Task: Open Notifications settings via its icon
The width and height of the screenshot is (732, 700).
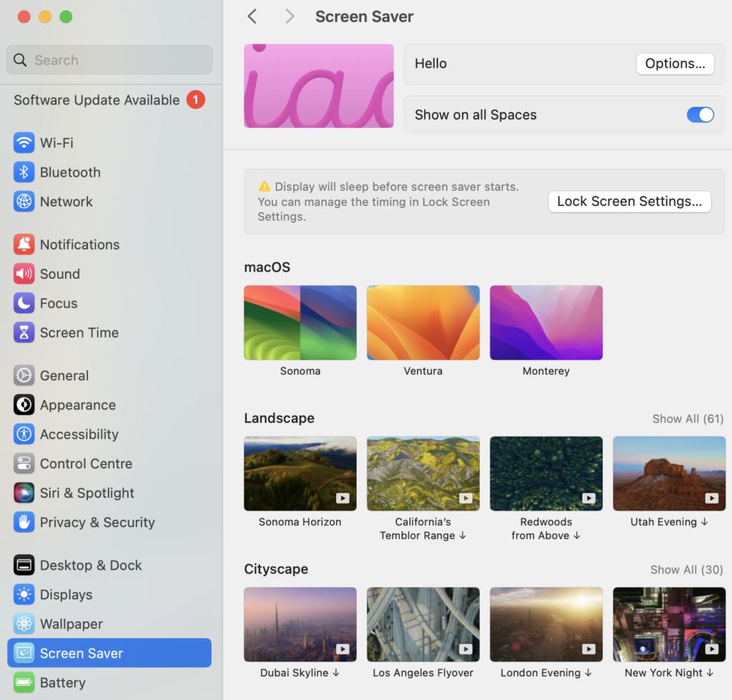Action: (23, 245)
